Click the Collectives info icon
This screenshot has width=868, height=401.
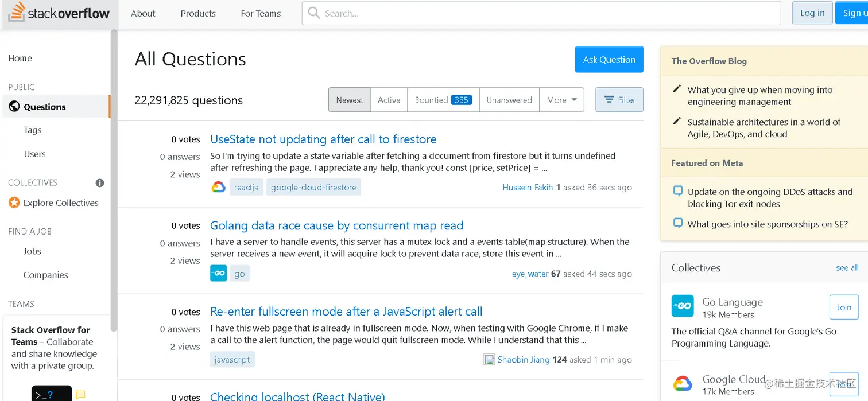point(100,183)
